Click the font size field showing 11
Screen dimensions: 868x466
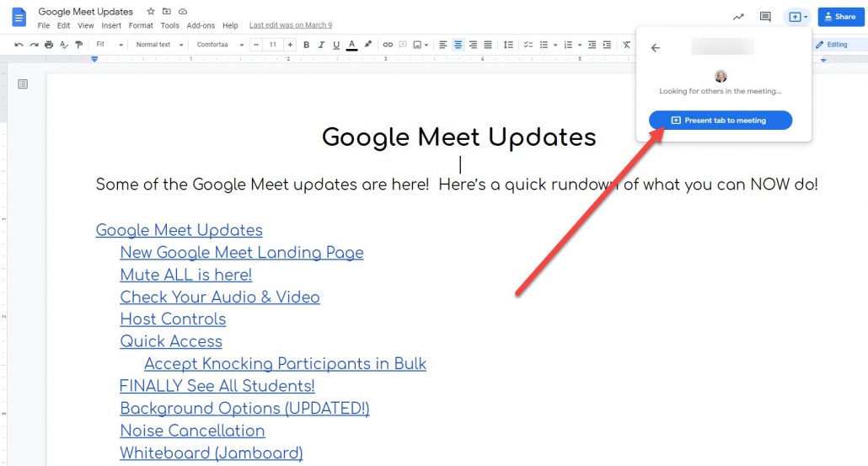(273, 45)
